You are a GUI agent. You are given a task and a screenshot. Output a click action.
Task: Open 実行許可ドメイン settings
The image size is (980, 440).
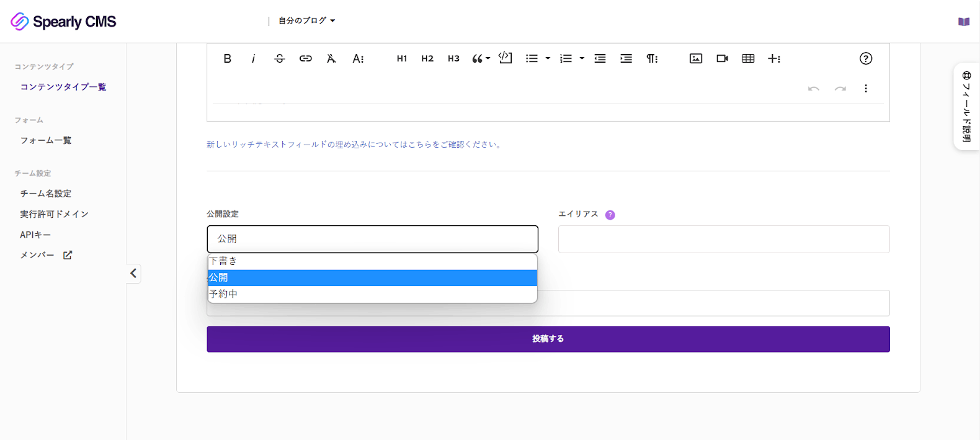point(55,214)
